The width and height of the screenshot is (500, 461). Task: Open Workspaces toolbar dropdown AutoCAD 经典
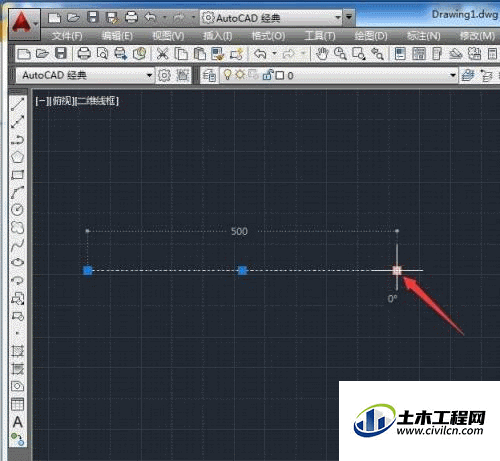click(85, 76)
